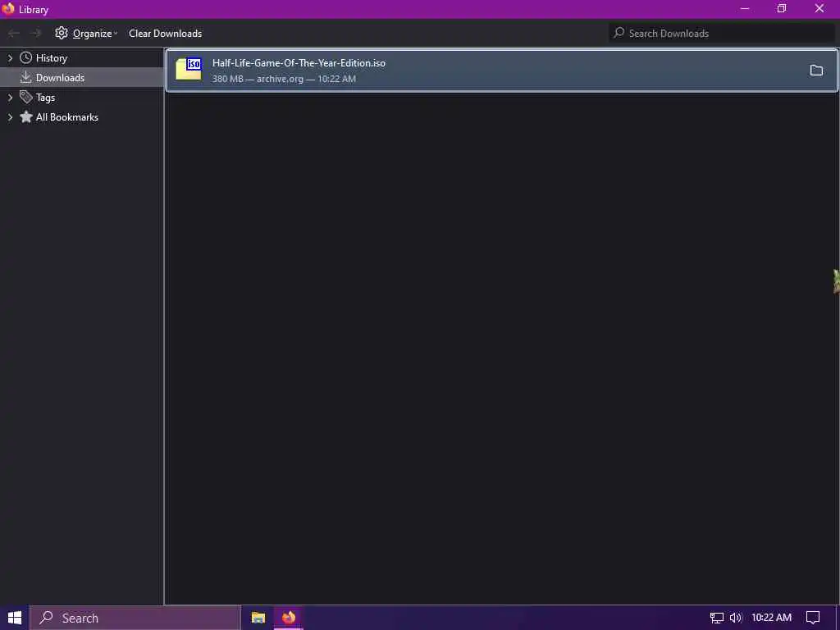Viewport: 840px width, 630px height.
Task: Expand the All Bookmarks node
Action: click(x=10, y=116)
